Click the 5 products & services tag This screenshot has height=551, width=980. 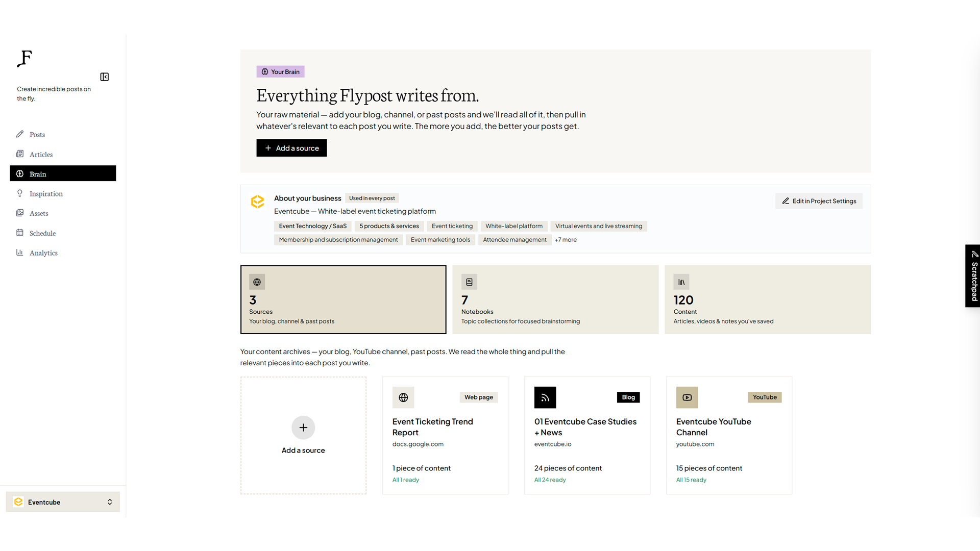(389, 226)
